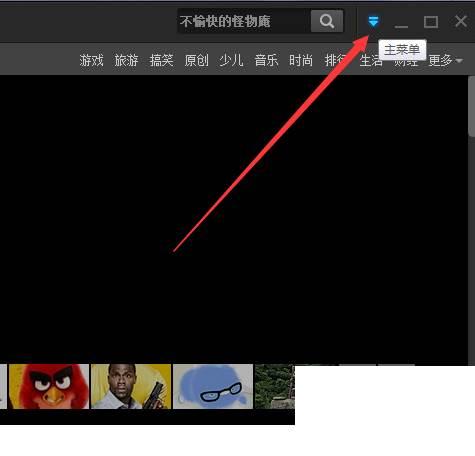Open the blue cartoon glasses thumbnail
Screen dimensions: 475x456
213,386
